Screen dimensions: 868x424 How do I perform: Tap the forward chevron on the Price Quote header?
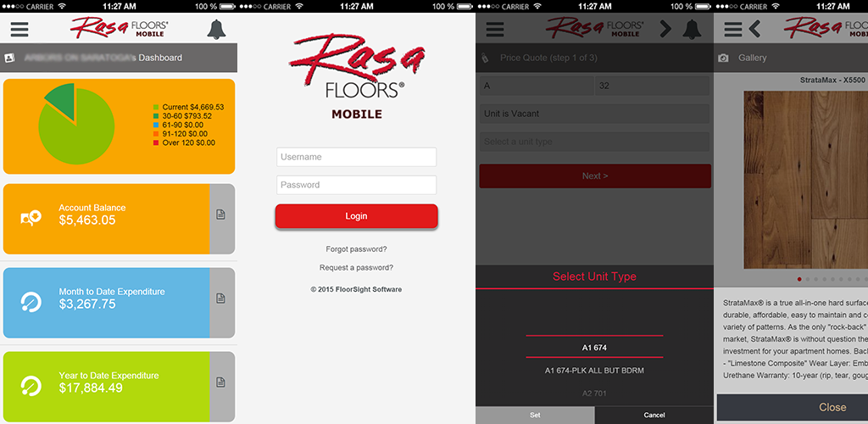[x=666, y=29]
